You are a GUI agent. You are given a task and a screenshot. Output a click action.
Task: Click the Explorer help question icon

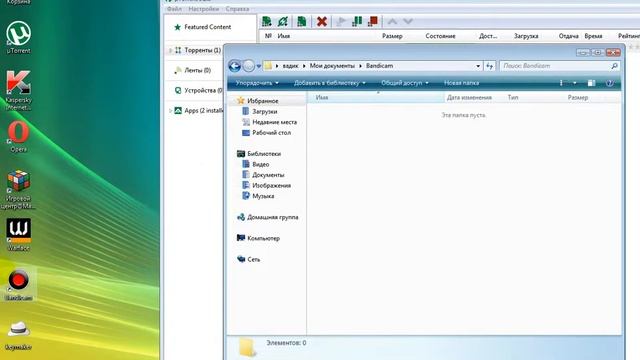click(x=609, y=83)
